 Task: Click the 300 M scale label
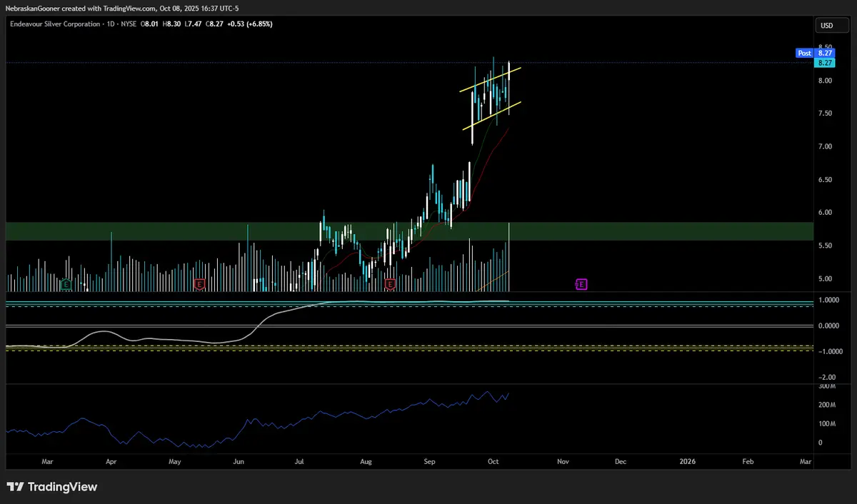tap(826, 386)
